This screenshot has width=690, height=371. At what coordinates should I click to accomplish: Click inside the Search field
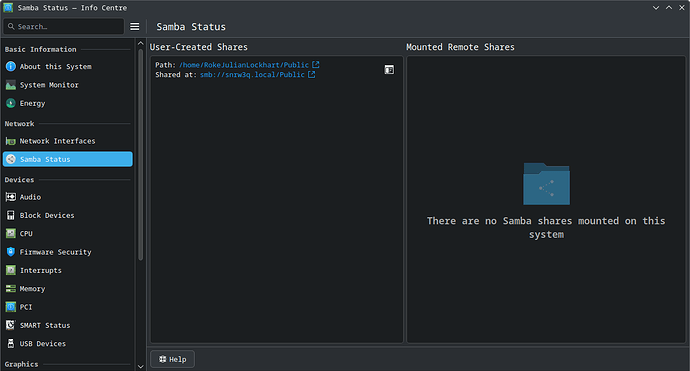point(64,26)
